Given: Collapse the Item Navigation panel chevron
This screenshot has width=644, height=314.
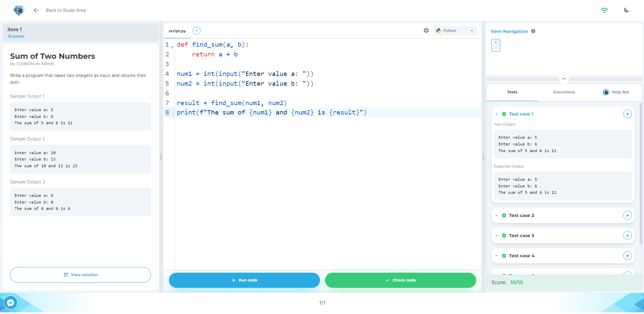Looking at the screenshot, I should point(564,79).
